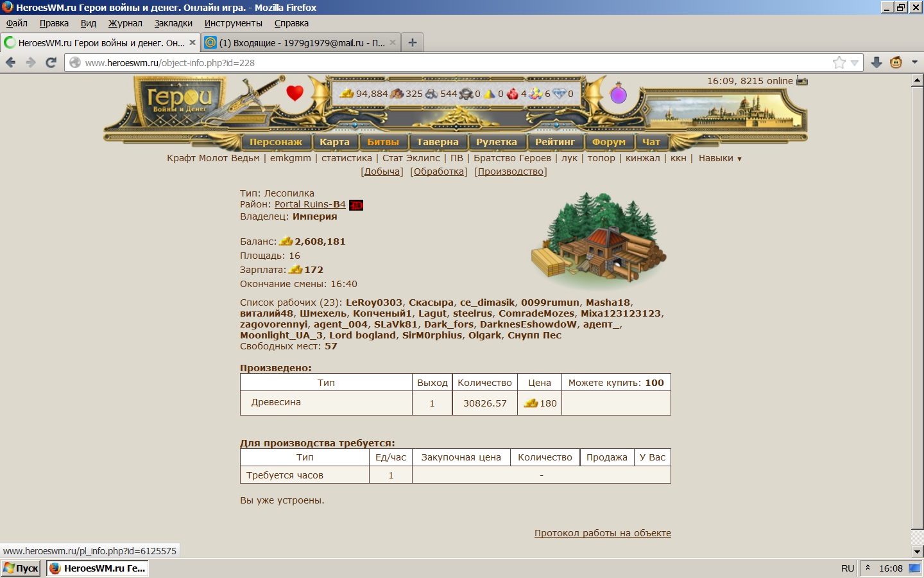This screenshot has width=924, height=578.
Task: Bookmark this page with the star icon
Action: coord(839,62)
